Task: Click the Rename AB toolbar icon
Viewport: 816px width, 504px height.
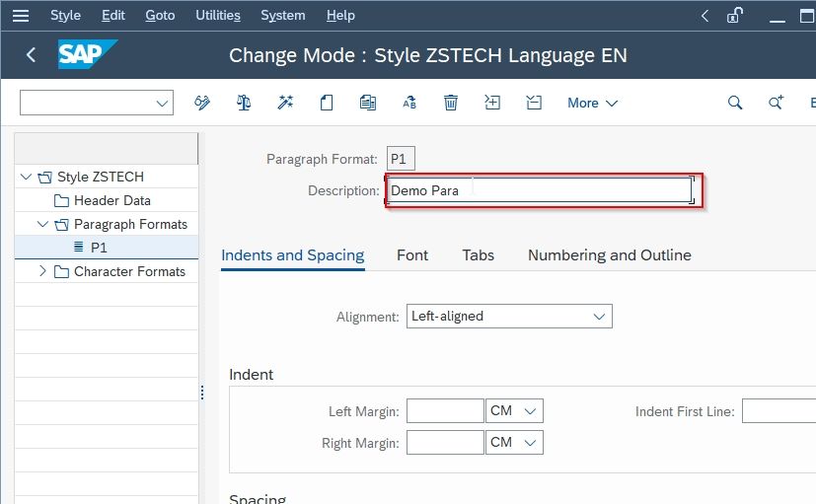Action: [x=409, y=103]
